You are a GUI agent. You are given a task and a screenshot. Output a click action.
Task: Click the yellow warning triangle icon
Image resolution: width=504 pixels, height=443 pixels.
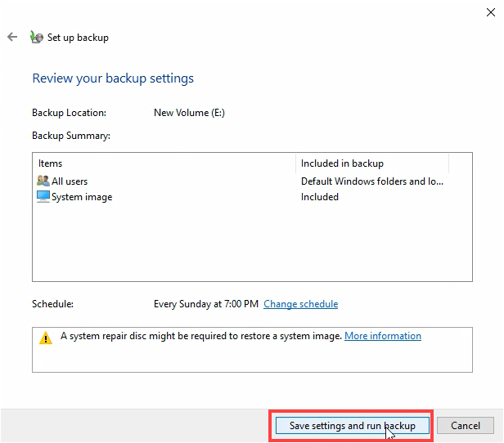pos(46,338)
